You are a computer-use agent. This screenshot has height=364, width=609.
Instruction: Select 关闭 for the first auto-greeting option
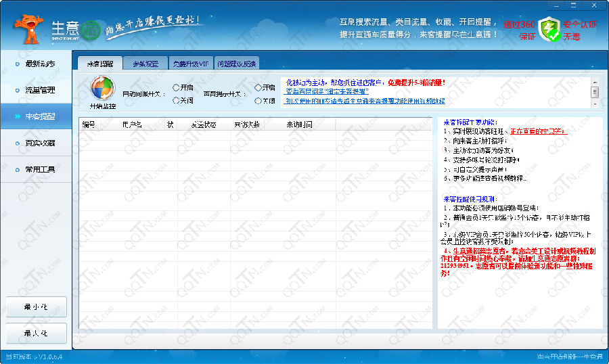177,100
